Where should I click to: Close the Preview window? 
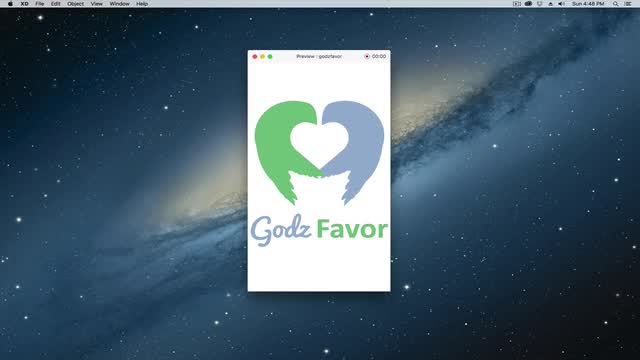pyautogui.click(x=255, y=56)
